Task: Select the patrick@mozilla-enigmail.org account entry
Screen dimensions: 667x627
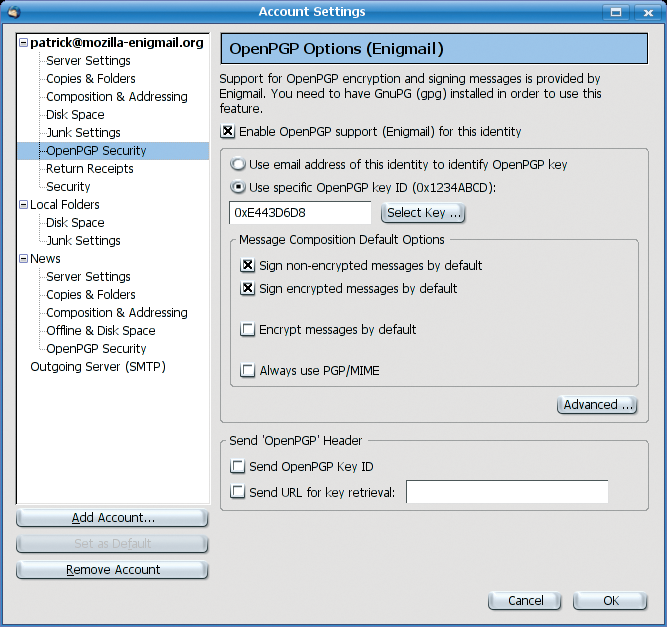Action: (x=117, y=43)
